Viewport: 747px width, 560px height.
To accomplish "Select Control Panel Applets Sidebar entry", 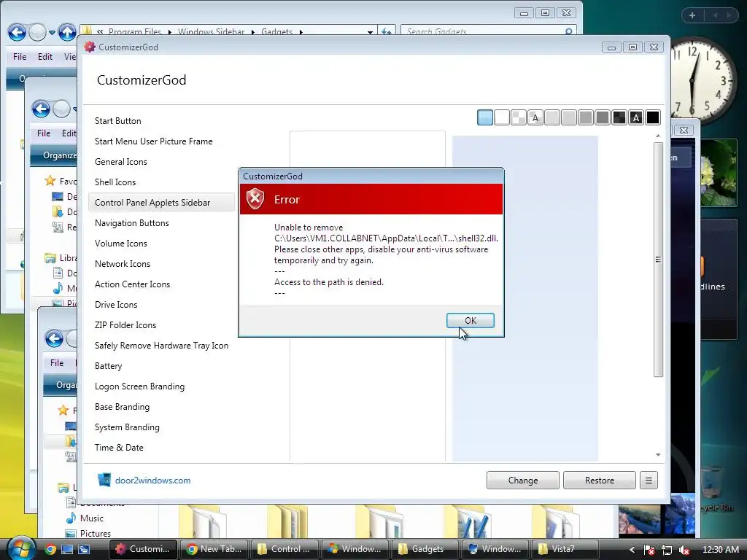I will point(161,203).
